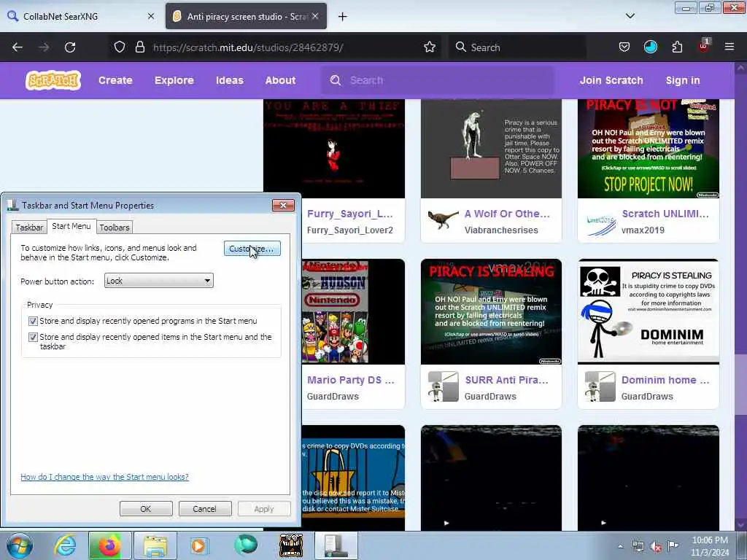
Task: Reload the current page
Action: (70, 47)
